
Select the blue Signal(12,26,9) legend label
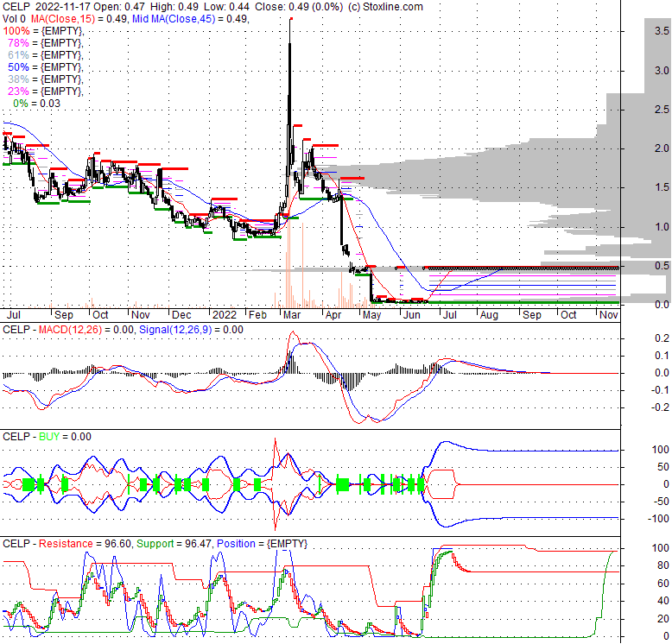175,330
